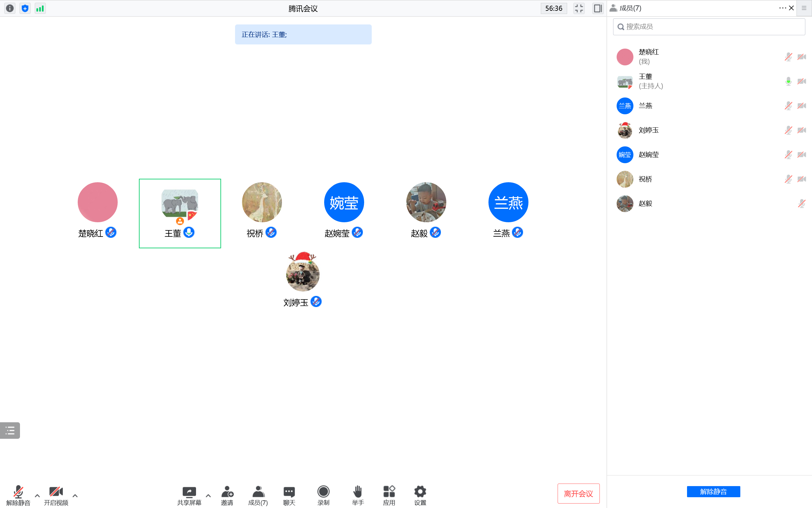This screenshot has height=508, width=812.
Task: Start recording with 录制
Action: tap(324, 495)
